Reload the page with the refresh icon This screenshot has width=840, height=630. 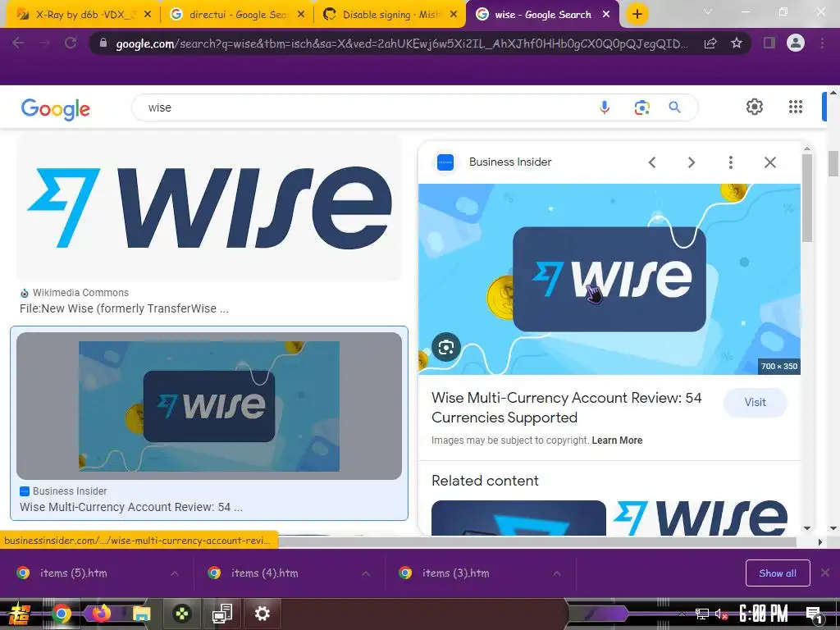[71, 43]
